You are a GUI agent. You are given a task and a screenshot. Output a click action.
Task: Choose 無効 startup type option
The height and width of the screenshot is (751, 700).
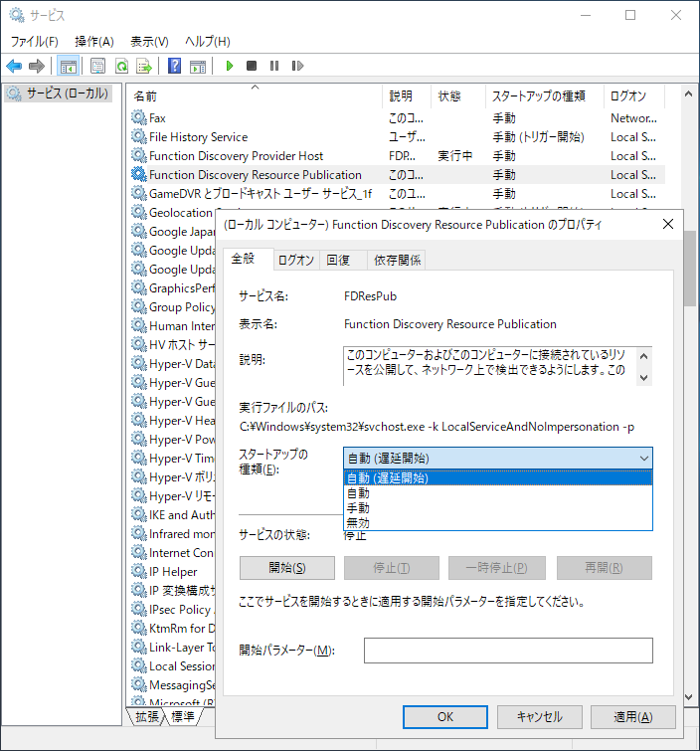[x=498, y=522]
